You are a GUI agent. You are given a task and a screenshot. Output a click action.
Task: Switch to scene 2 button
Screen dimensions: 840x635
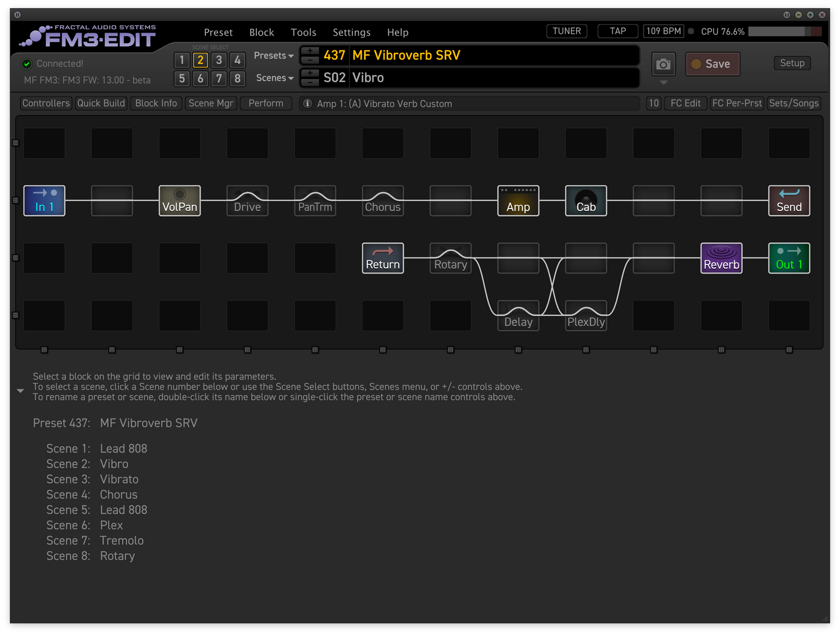(201, 60)
